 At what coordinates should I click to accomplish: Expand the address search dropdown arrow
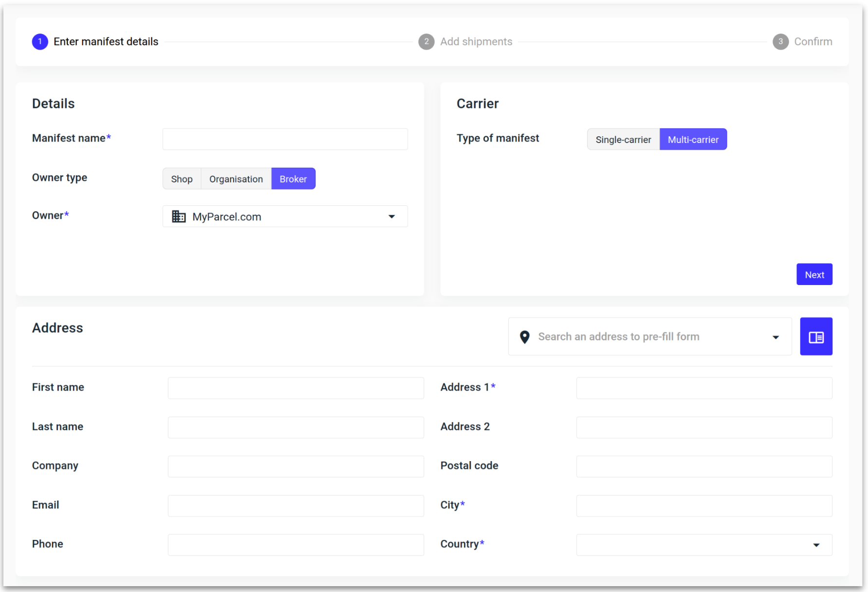click(x=776, y=337)
